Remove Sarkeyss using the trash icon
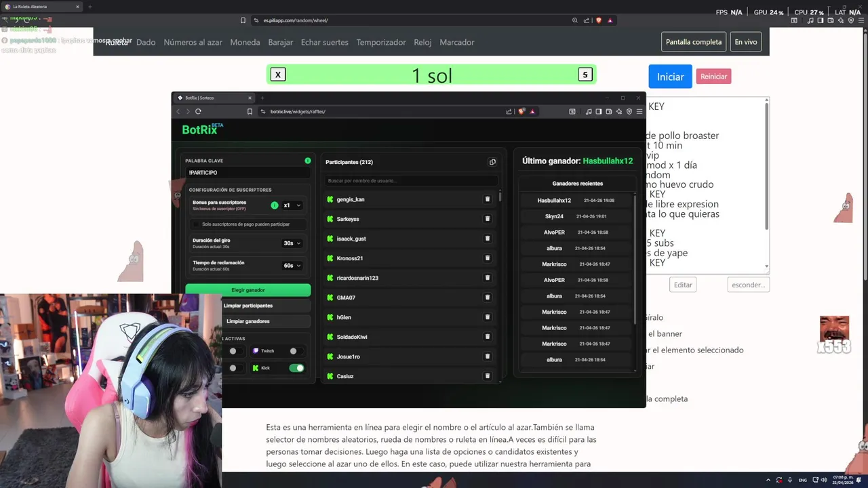868x488 pixels. tap(487, 219)
